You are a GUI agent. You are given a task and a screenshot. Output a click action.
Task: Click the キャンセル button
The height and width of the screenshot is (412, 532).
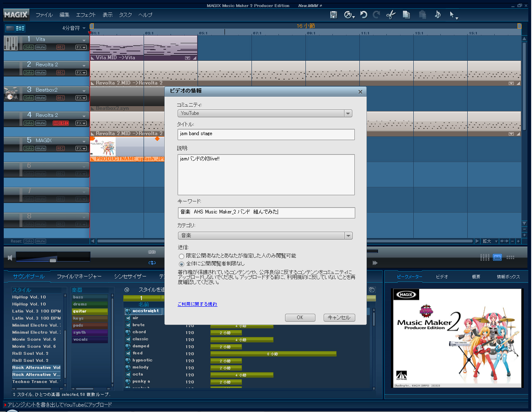[x=339, y=317]
